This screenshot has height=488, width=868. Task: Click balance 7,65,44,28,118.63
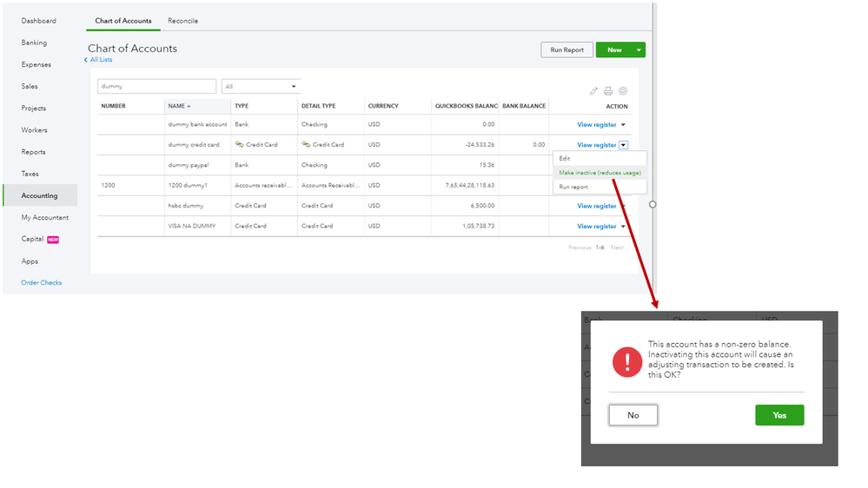click(470, 185)
